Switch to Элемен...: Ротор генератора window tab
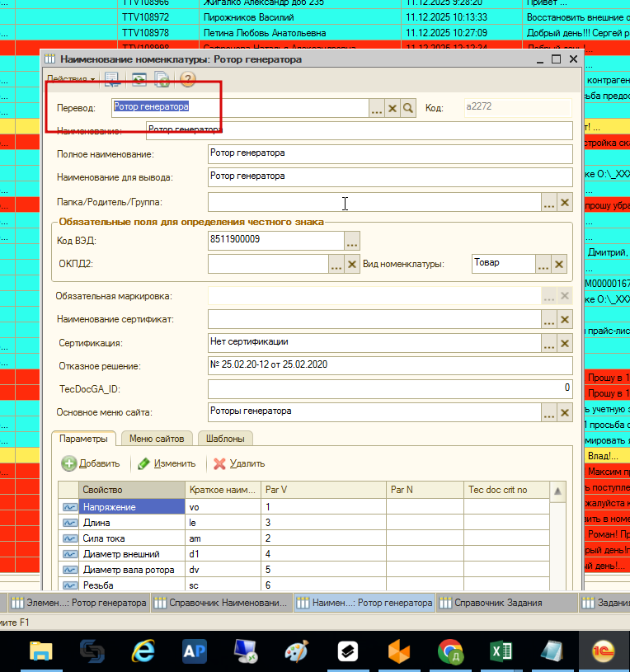The height and width of the screenshot is (672, 630). pos(79,603)
